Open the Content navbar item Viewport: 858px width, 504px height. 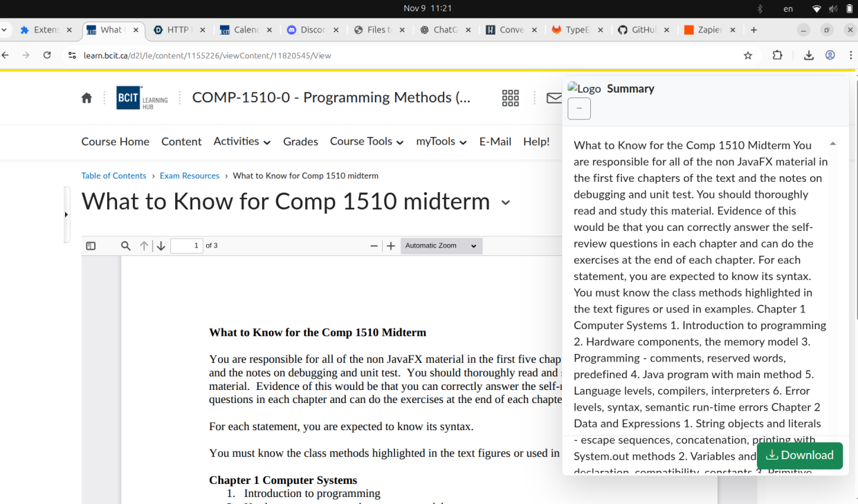pyautogui.click(x=181, y=142)
